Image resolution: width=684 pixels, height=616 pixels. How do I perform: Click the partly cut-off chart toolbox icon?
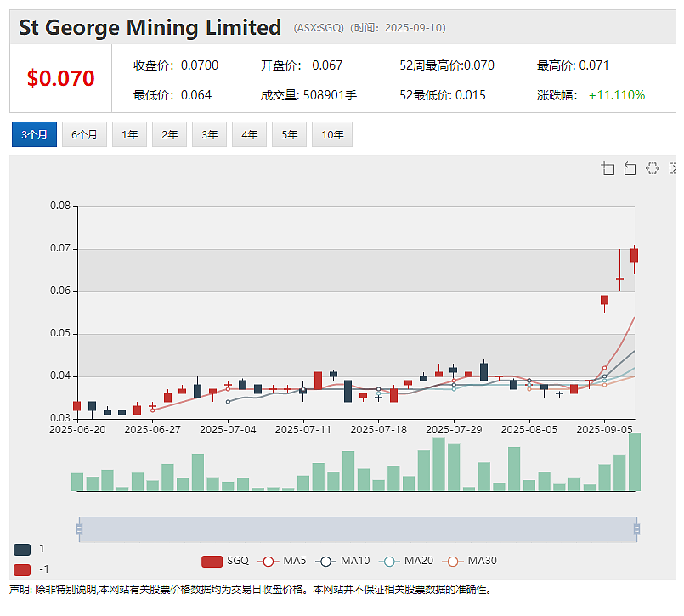[x=673, y=168]
